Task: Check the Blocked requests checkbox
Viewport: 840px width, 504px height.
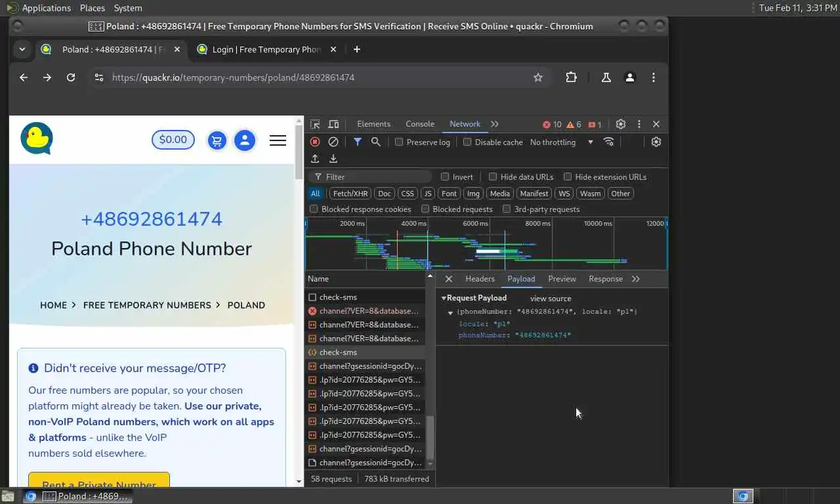Action: (x=425, y=209)
